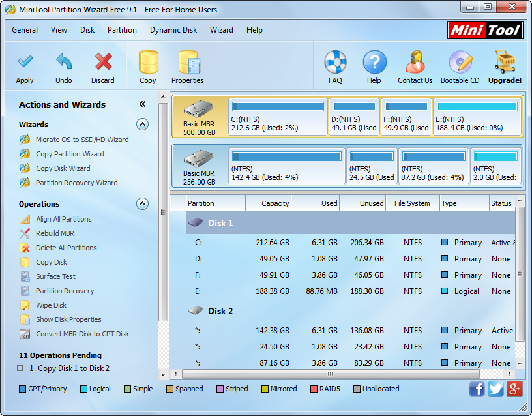532x416 pixels.
Task: Click the MiniTool logo
Action: [x=485, y=30]
